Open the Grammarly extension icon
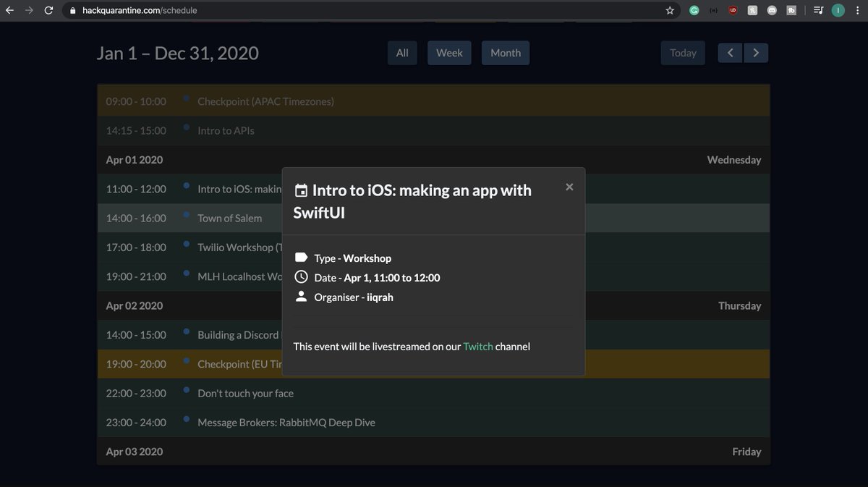Screen dimensions: 868x487 tap(694, 11)
